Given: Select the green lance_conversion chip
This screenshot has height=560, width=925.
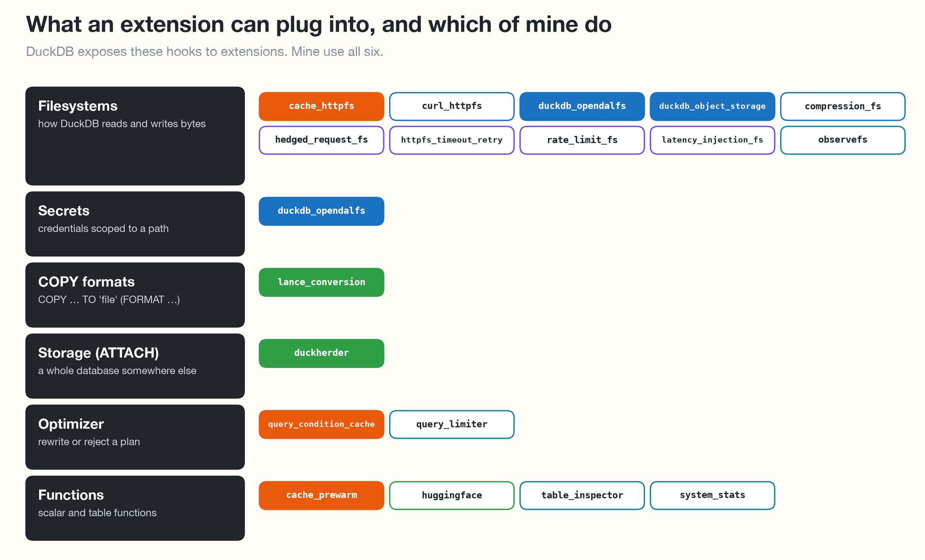Looking at the screenshot, I should coord(321,282).
